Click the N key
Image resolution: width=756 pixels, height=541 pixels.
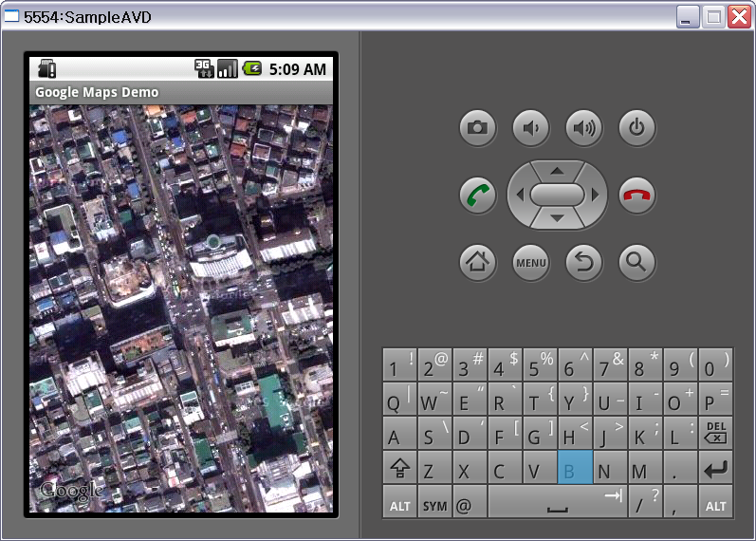(610, 467)
